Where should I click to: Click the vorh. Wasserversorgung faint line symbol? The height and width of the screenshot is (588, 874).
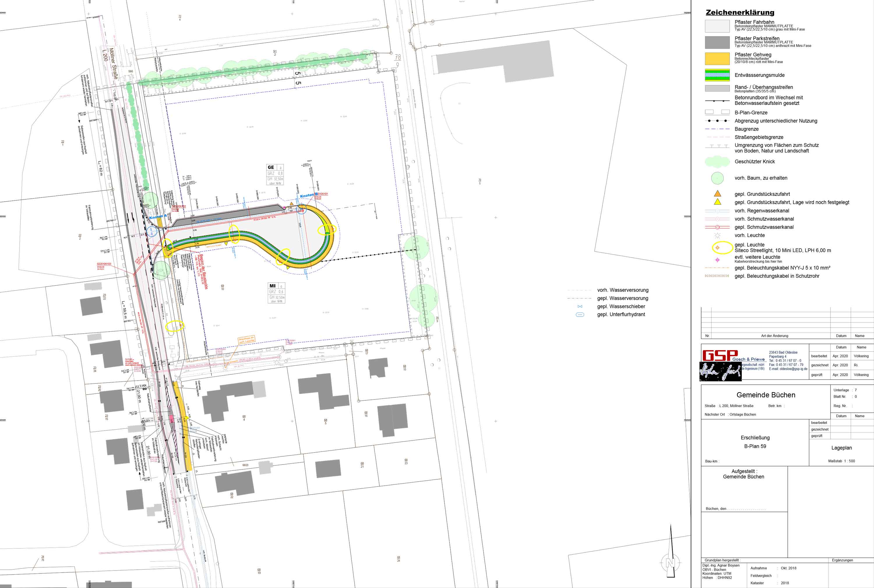pos(580,290)
